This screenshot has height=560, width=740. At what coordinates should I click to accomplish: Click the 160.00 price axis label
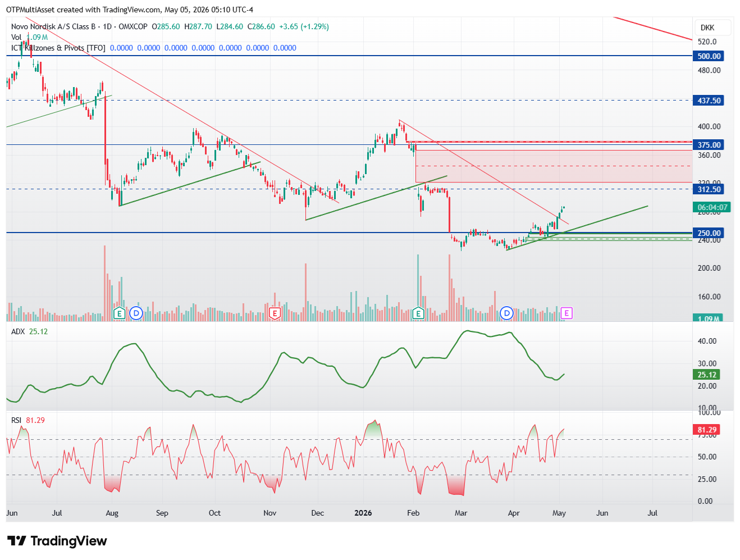coord(709,297)
